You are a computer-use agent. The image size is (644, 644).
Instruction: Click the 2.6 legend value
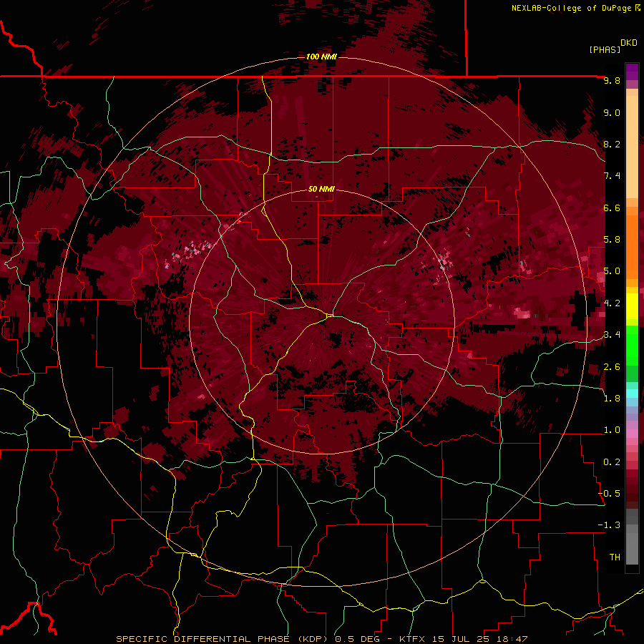point(612,367)
